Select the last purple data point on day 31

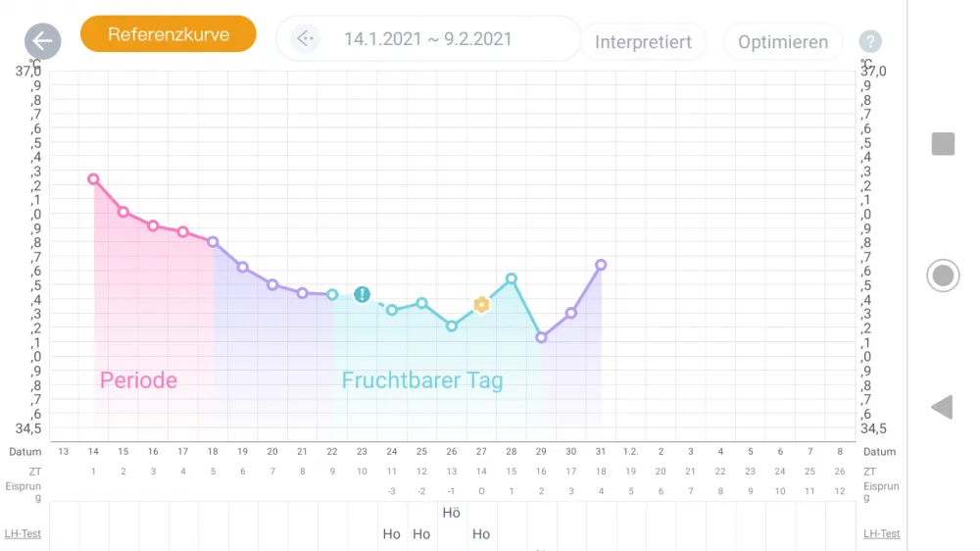(x=601, y=265)
